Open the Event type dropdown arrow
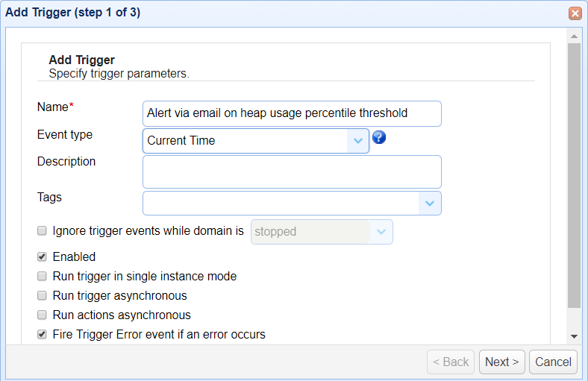Screen dimensions: 588x381 pos(358,140)
